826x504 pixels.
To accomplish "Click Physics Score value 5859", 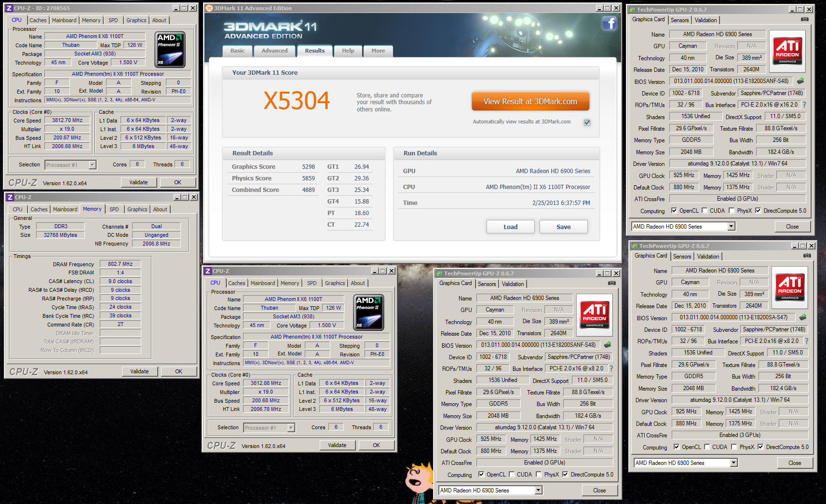I will pos(309,178).
